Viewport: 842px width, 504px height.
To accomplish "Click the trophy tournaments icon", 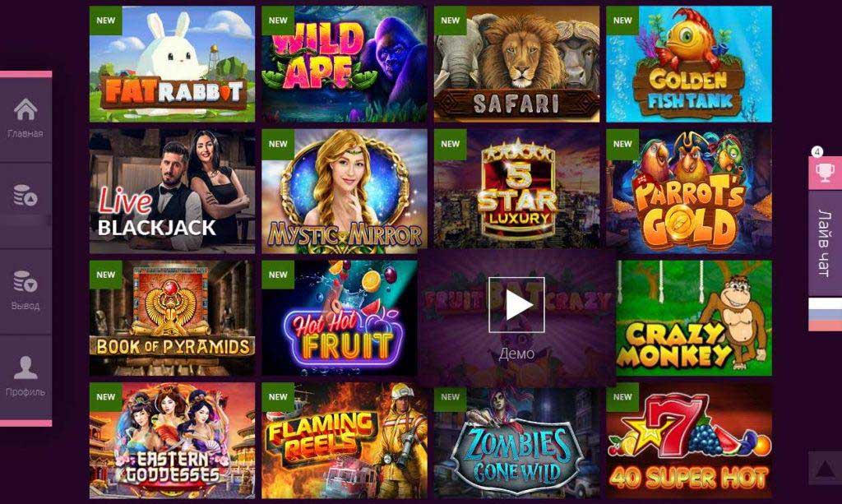I will click(x=825, y=173).
